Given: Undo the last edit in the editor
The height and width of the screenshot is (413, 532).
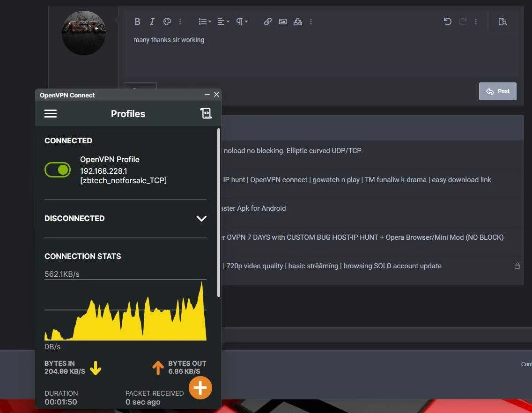Looking at the screenshot, I should [x=448, y=22].
